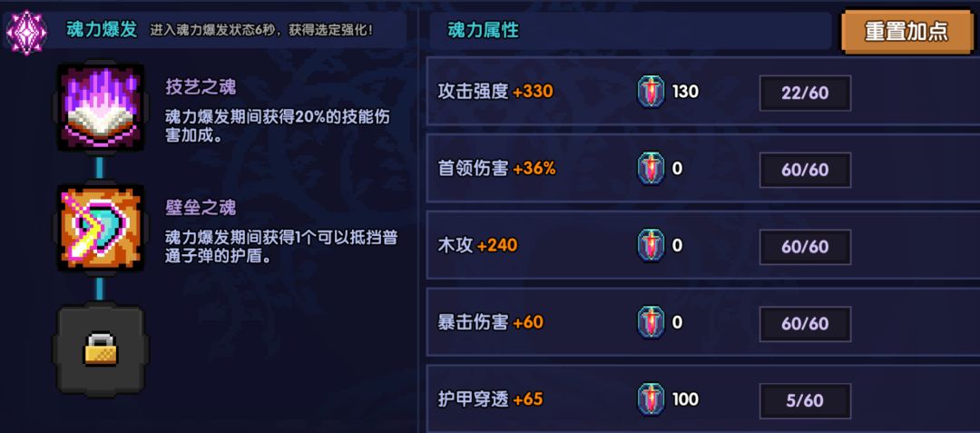
Task: Select the 魂力爆发 header title
Action: click(x=102, y=30)
